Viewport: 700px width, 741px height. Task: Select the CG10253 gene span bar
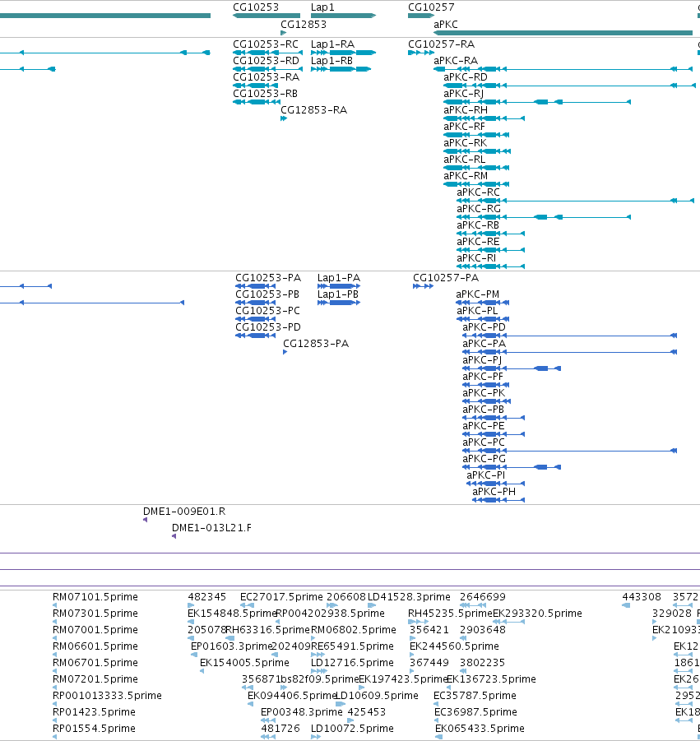267,16
